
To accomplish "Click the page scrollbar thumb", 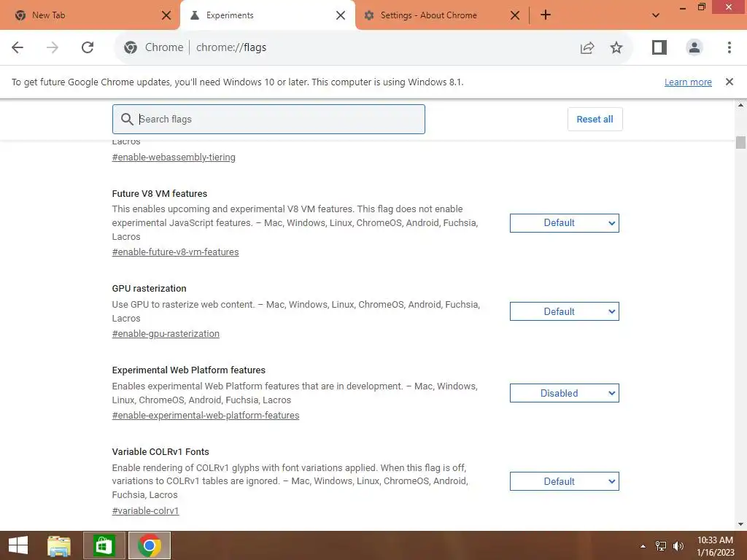I will click(x=740, y=142).
